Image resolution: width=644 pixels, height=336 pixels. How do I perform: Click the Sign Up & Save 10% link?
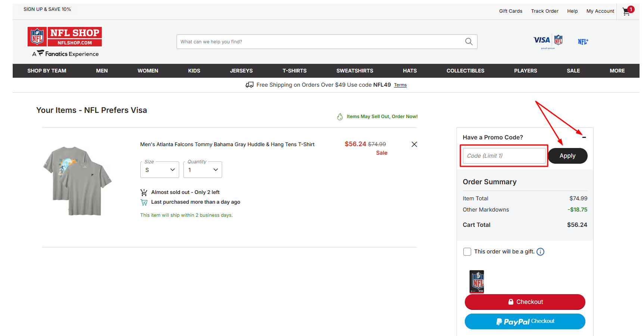[x=47, y=9]
